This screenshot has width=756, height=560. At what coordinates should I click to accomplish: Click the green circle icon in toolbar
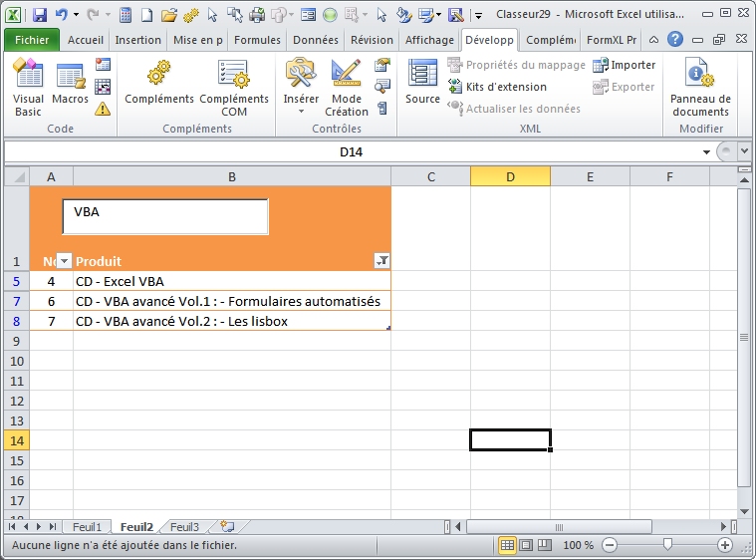tap(330, 15)
